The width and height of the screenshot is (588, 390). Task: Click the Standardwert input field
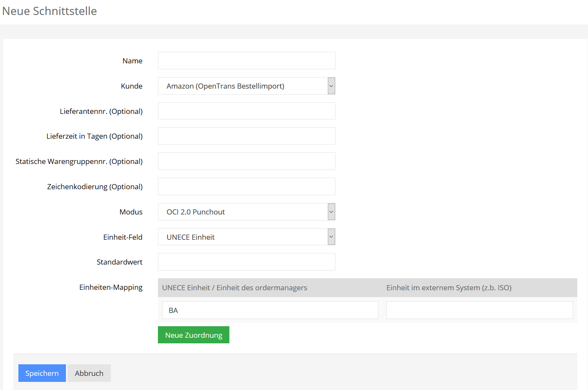(x=246, y=262)
